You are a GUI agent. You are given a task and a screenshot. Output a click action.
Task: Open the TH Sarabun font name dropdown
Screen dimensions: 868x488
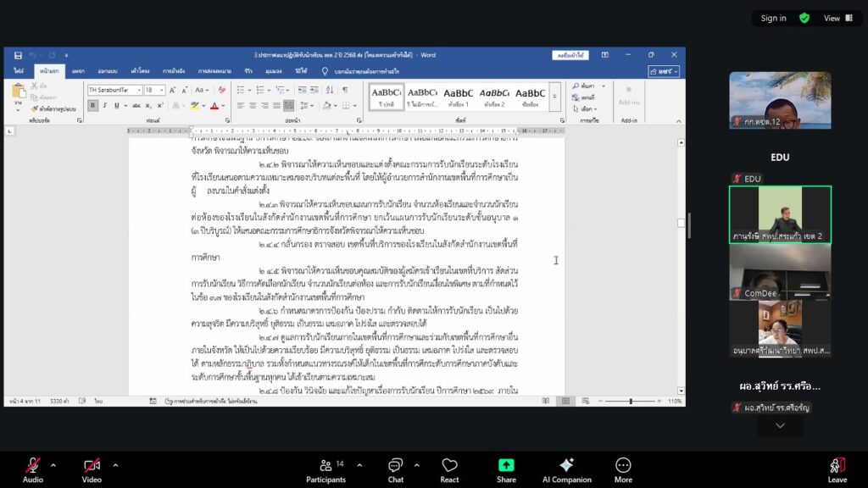tap(136, 90)
